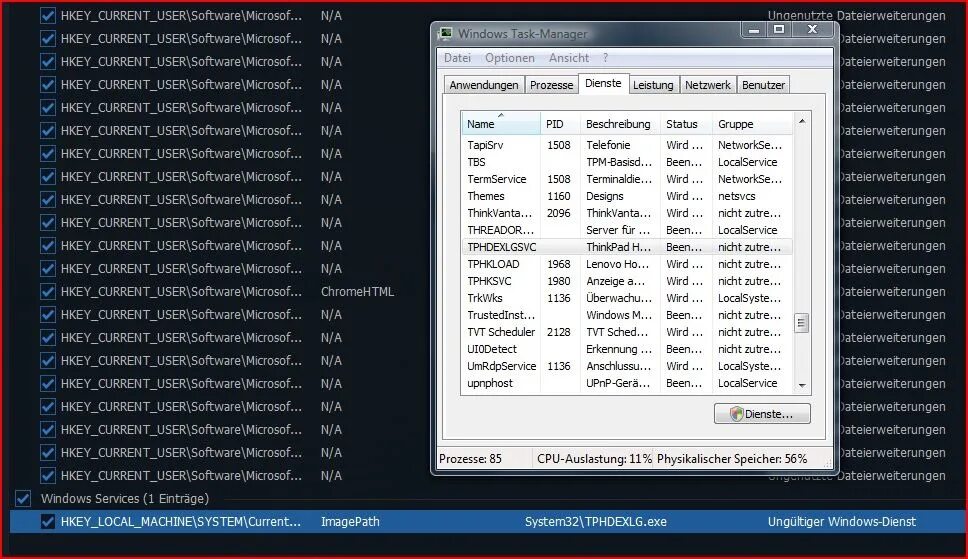Click the Dienste... button with shield
Image resolution: width=968 pixels, height=559 pixels.
(762, 414)
